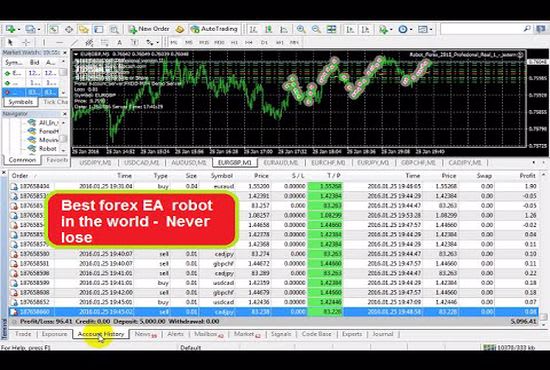Screen dimensions: 550x370
Task: Switch to bar chart icon
Action: [x=253, y=29]
